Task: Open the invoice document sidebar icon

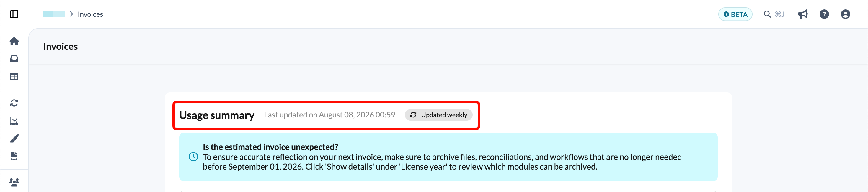Action: tap(14, 156)
